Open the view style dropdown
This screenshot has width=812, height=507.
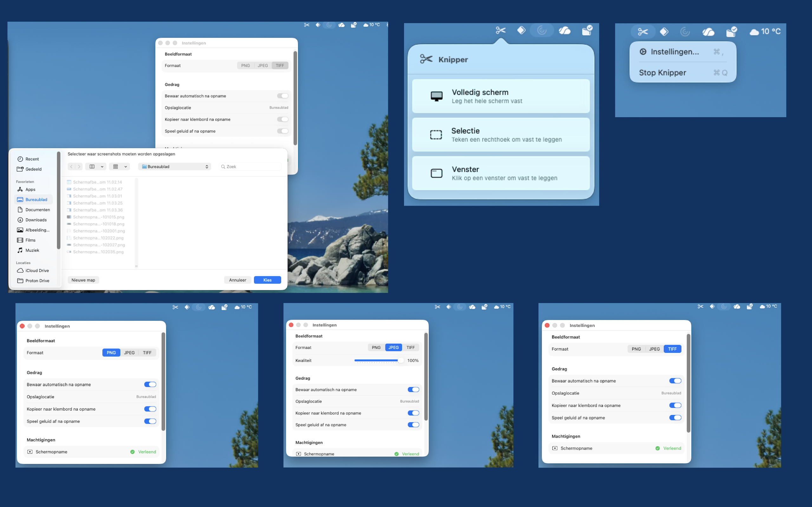(x=95, y=166)
